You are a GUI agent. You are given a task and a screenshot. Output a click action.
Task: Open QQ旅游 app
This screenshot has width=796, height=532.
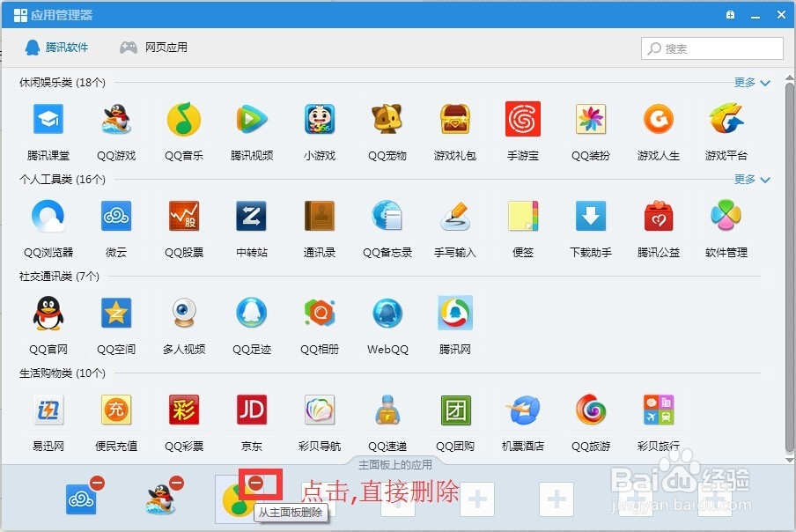tap(591, 410)
